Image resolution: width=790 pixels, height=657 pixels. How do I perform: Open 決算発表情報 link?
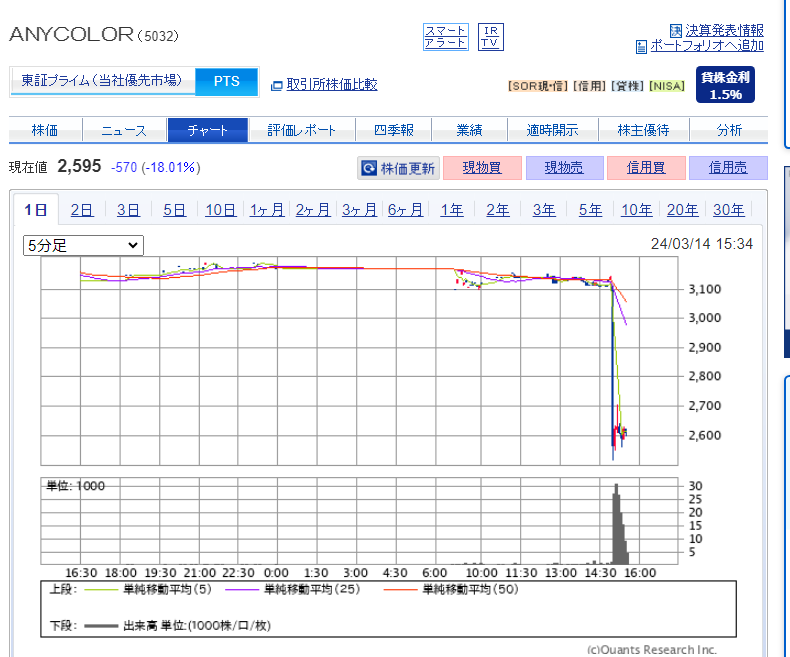pos(724,30)
